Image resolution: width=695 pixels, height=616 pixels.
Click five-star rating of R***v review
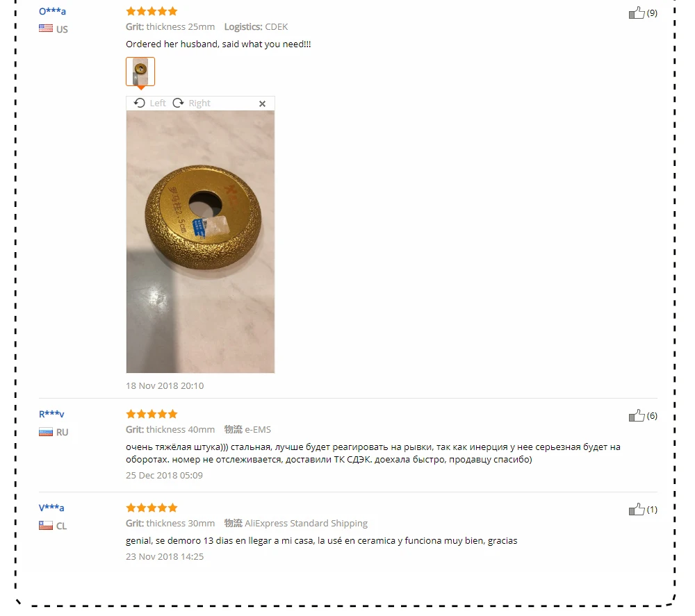[152, 414]
